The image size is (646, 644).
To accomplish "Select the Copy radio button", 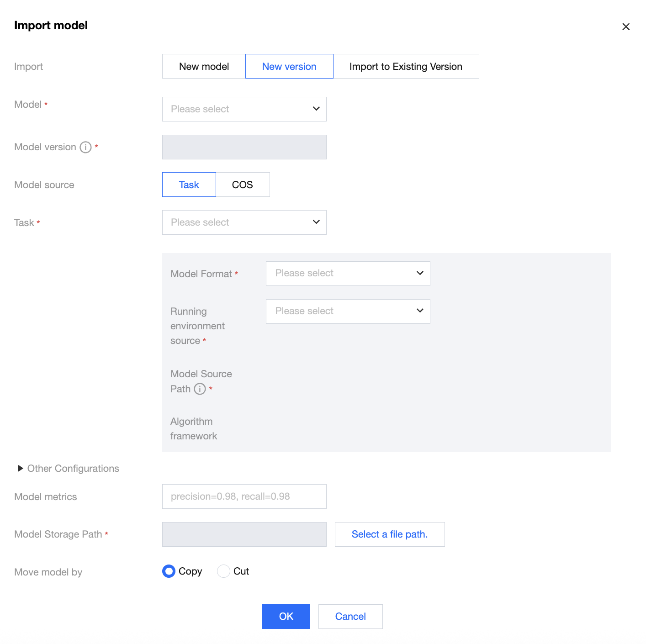I will 169,571.
